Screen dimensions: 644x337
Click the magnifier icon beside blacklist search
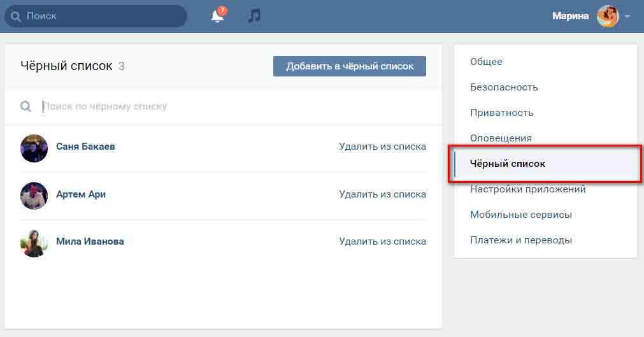[x=26, y=107]
